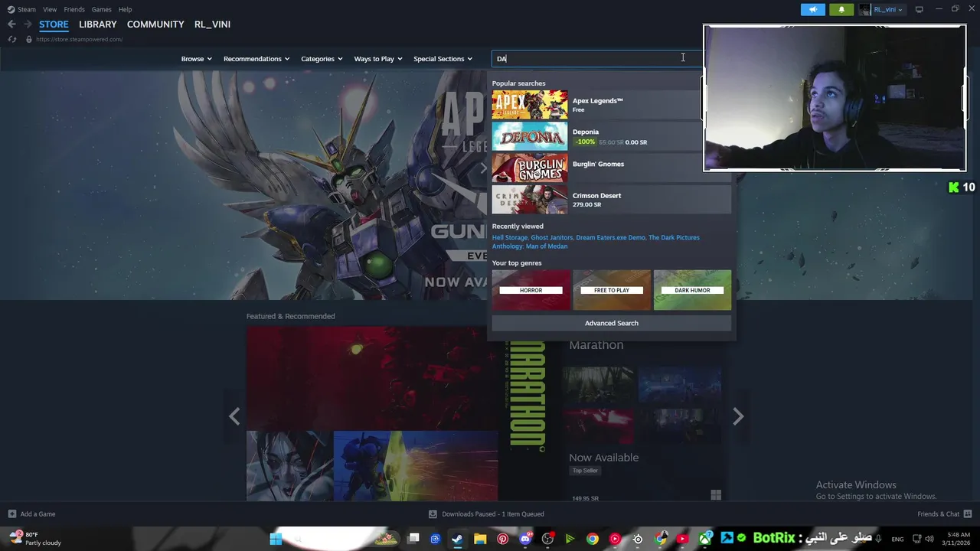Click the store search input field
The image size is (980, 551).
pos(596,59)
